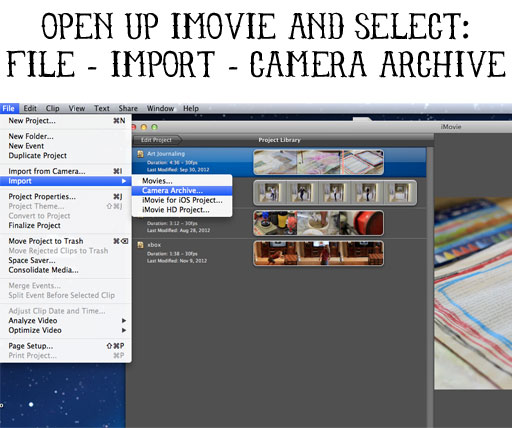Choose Consolidate Media... menu item
The width and height of the screenshot is (512, 428).
pos(66,270)
